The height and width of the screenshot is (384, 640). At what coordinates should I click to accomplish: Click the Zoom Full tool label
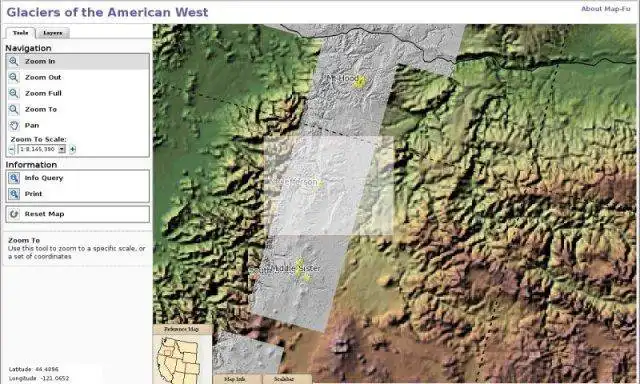point(43,93)
